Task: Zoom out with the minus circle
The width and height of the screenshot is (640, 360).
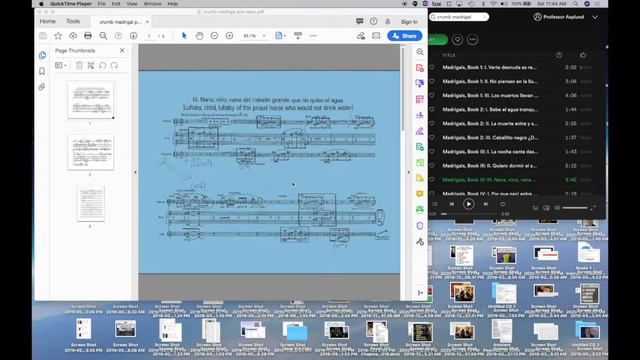Action: (x=214, y=36)
